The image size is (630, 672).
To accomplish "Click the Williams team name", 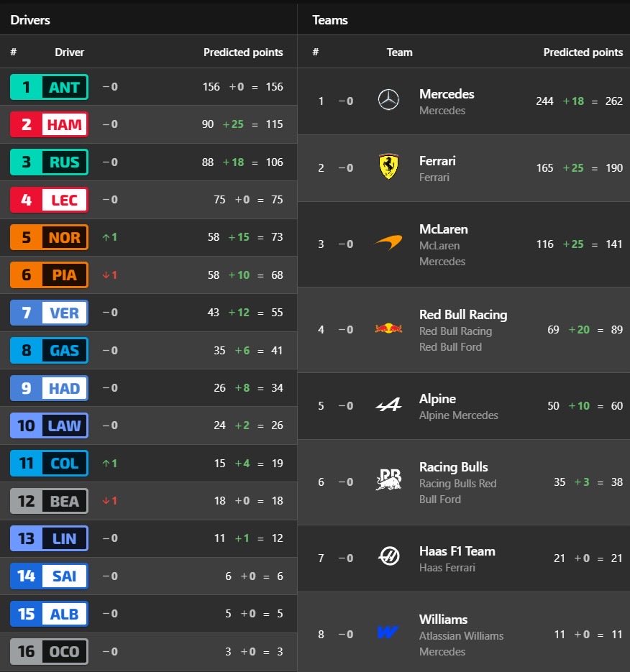I will pyautogui.click(x=443, y=620).
